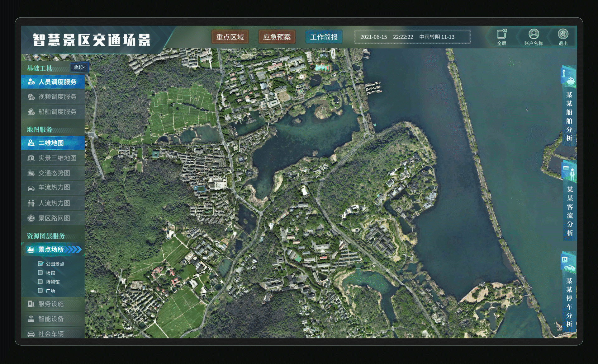Select 船舶调度服务 menu item
The height and width of the screenshot is (364, 598).
tap(53, 112)
